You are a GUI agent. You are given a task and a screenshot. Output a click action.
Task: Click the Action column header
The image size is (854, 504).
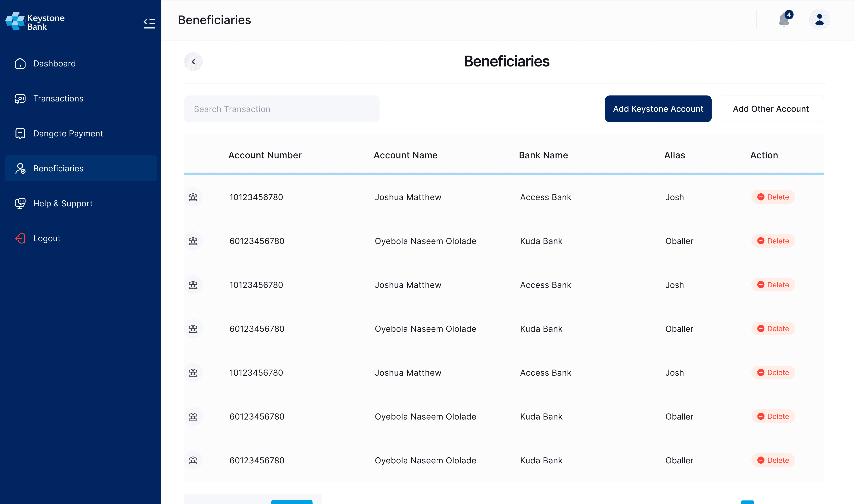tap(764, 155)
